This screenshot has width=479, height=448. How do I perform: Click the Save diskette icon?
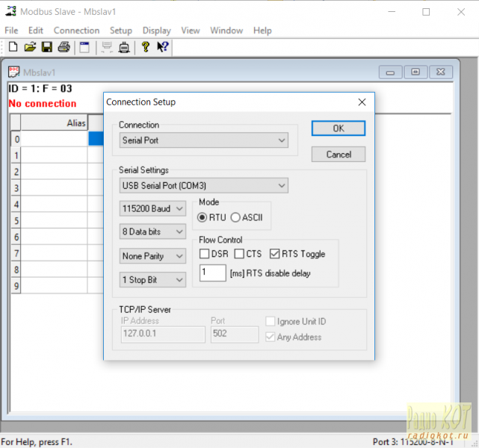pos(47,47)
